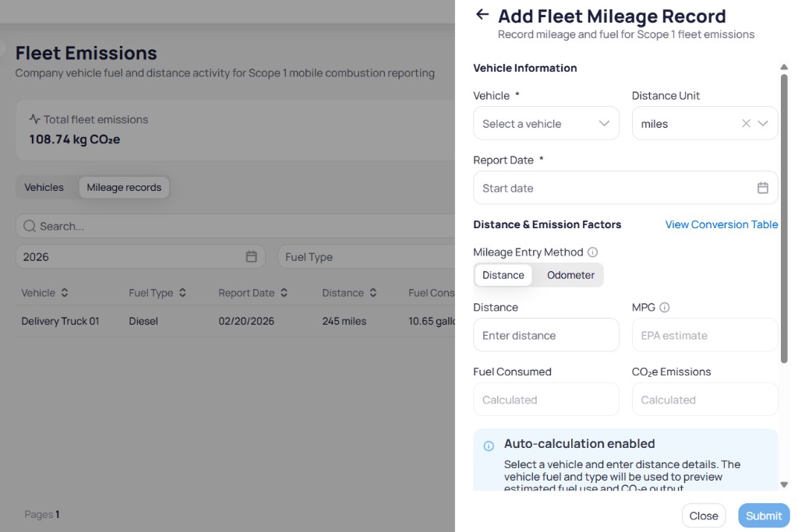This screenshot has height=532, width=798.
Task: Focus the Search box
Action: tap(235, 226)
